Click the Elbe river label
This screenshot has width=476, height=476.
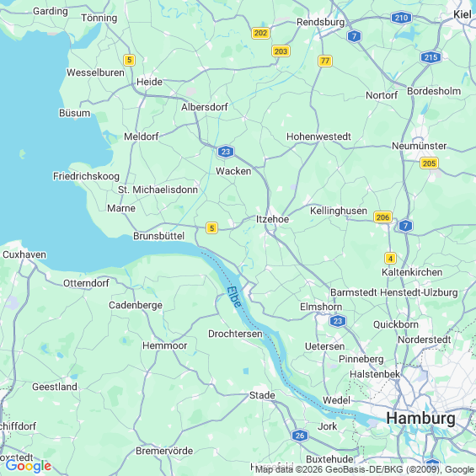(234, 297)
